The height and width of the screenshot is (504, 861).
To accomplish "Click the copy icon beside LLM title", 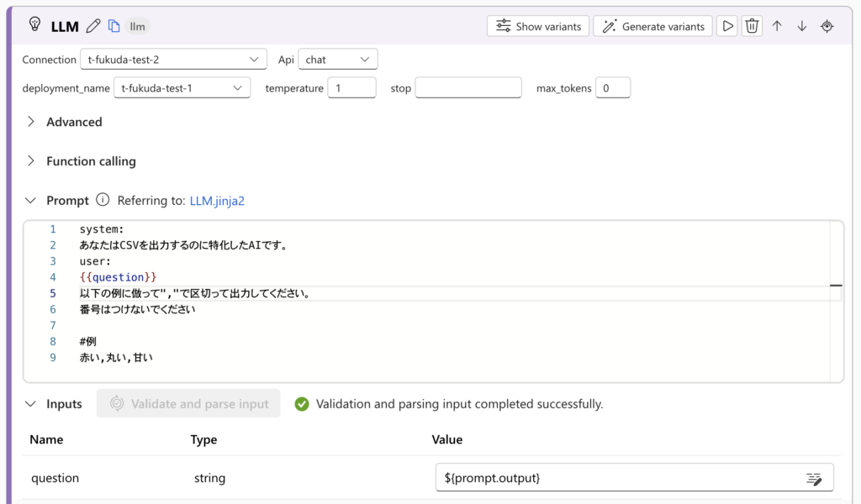I will (114, 26).
